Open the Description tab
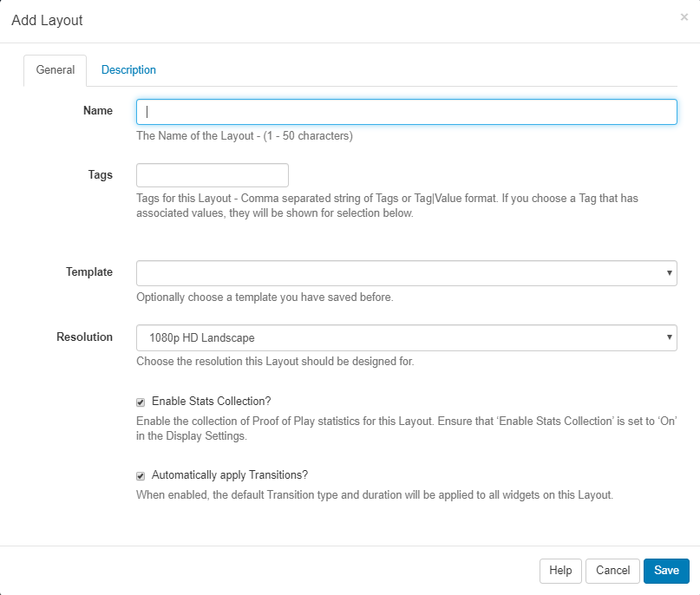The height and width of the screenshot is (595, 700). [x=128, y=70]
